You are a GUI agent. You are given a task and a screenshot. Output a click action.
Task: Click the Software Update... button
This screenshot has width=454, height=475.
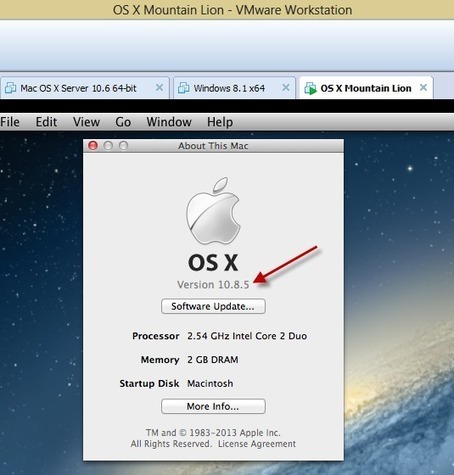(x=213, y=306)
